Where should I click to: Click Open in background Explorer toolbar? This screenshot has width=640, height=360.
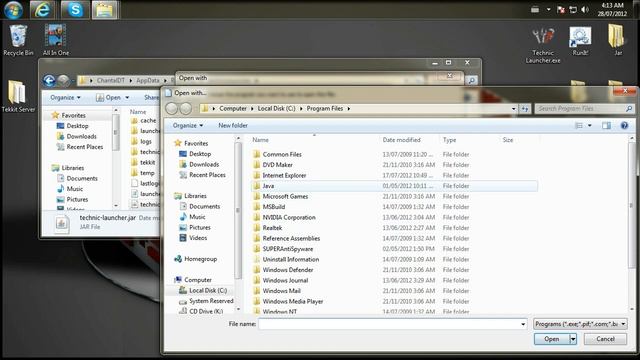(112, 98)
